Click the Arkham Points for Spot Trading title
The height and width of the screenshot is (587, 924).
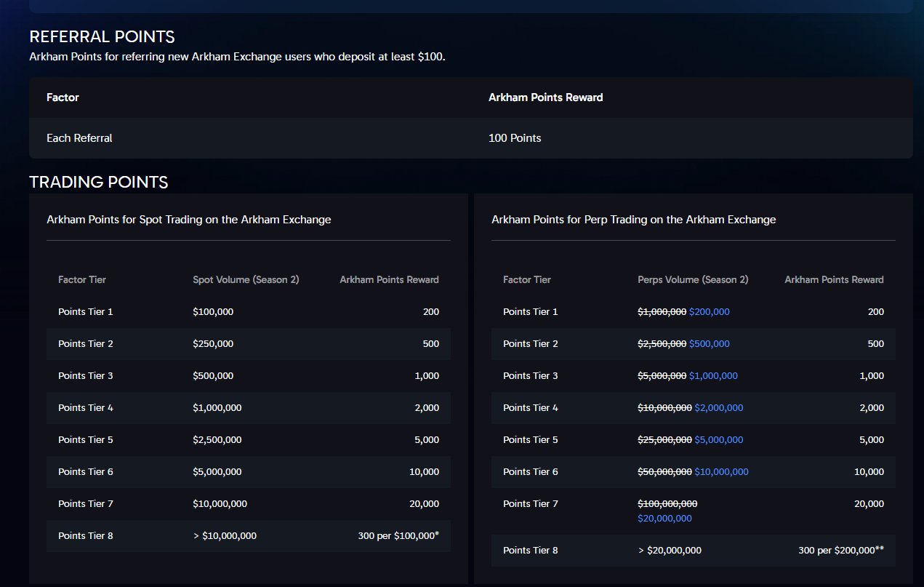pos(189,219)
